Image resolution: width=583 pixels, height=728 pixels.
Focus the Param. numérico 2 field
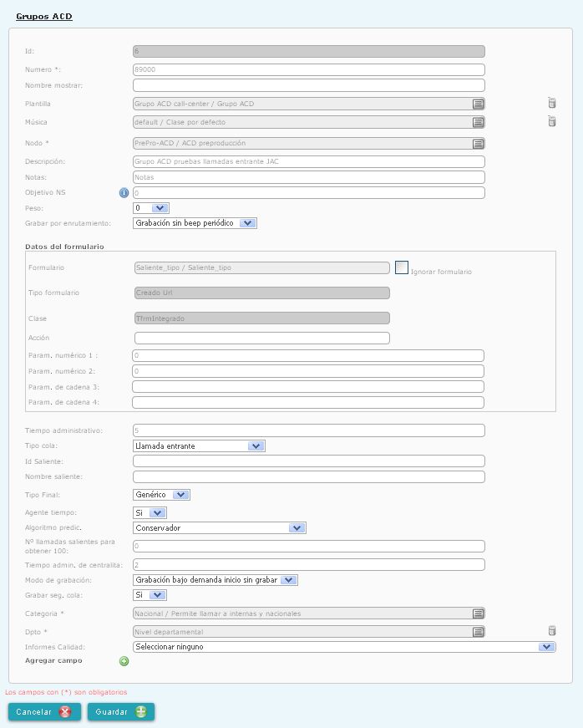pyautogui.click(x=308, y=371)
